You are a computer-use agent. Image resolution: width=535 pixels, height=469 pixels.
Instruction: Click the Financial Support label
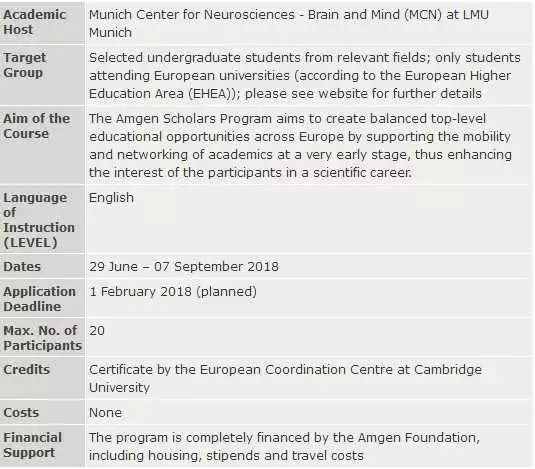point(32,445)
